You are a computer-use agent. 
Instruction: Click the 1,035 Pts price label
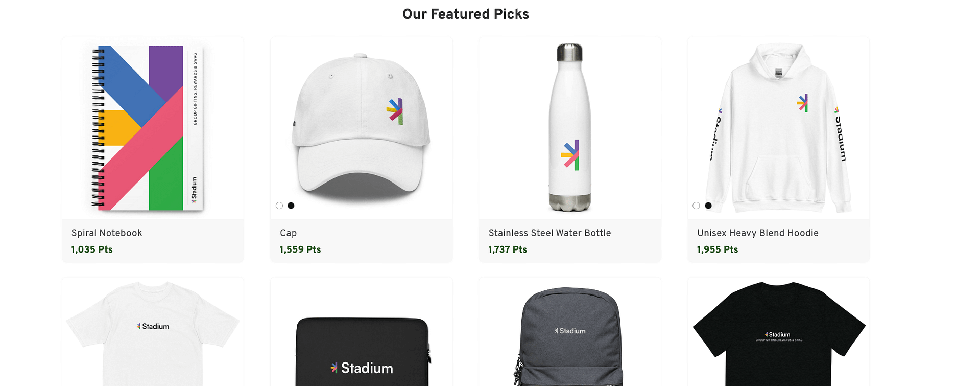coord(92,249)
